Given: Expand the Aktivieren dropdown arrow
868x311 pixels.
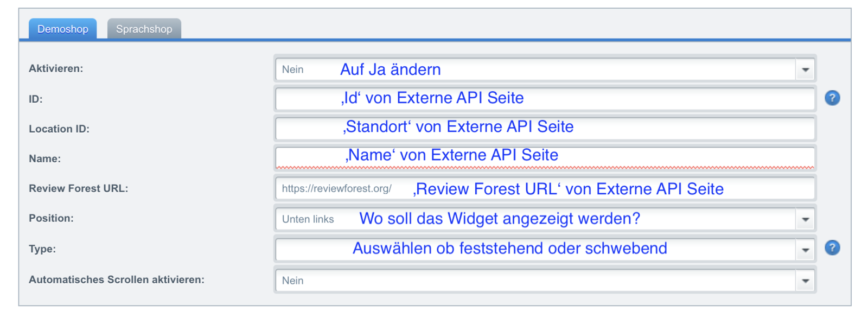Looking at the screenshot, I should tap(805, 69).
